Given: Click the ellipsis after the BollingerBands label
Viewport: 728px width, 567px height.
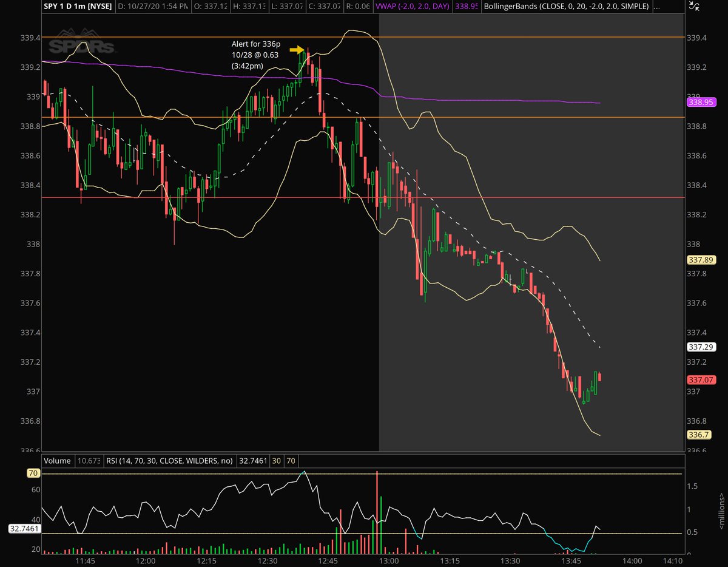Looking at the screenshot, I should tap(658, 7).
